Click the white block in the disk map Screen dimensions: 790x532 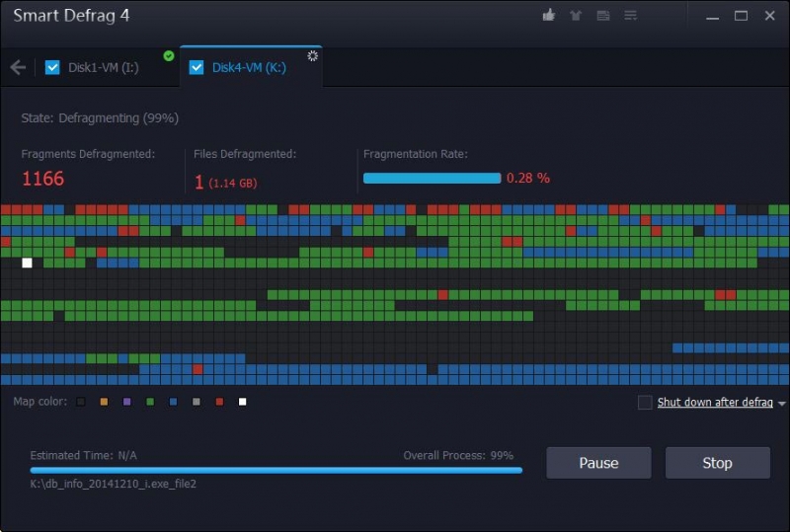click(x=28, y=263)
